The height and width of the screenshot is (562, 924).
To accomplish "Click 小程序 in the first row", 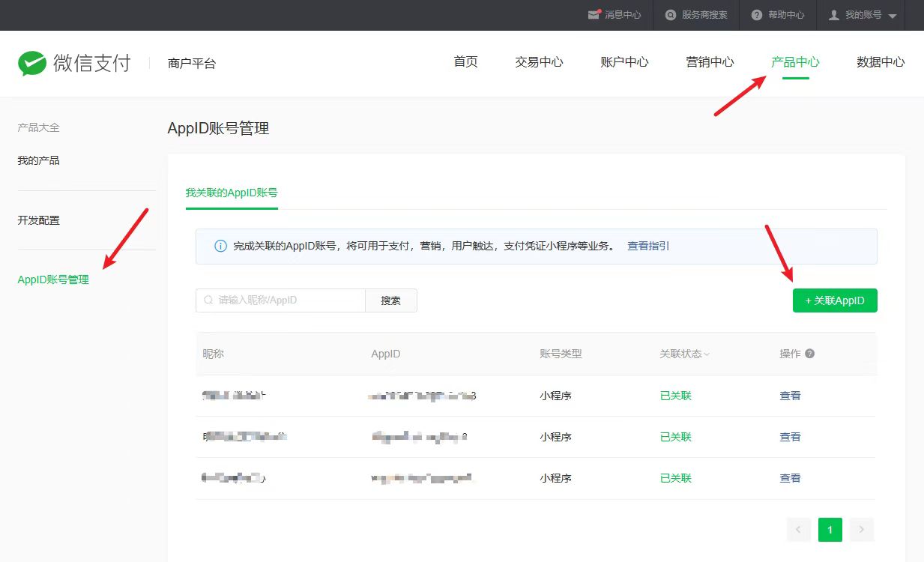I will coord(555,396).
